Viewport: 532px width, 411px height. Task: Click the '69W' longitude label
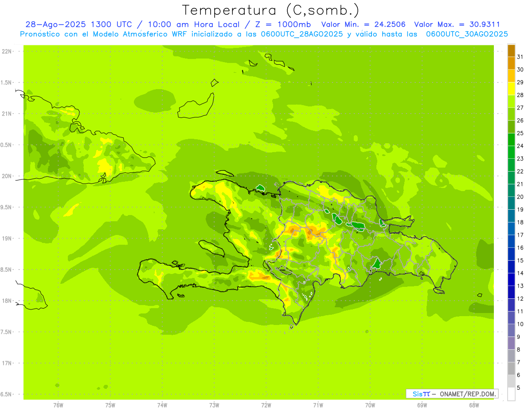422,405
